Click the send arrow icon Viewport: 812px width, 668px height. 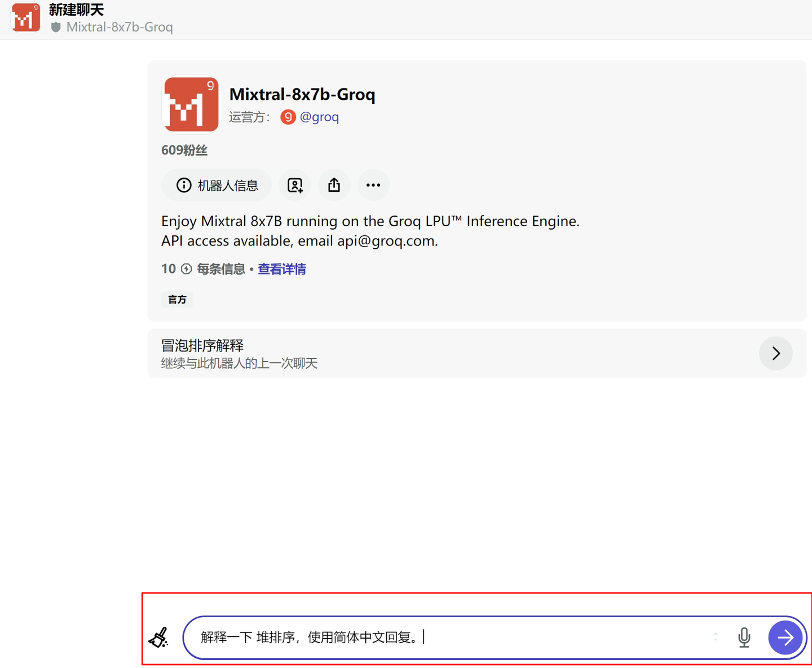(785, 638)
